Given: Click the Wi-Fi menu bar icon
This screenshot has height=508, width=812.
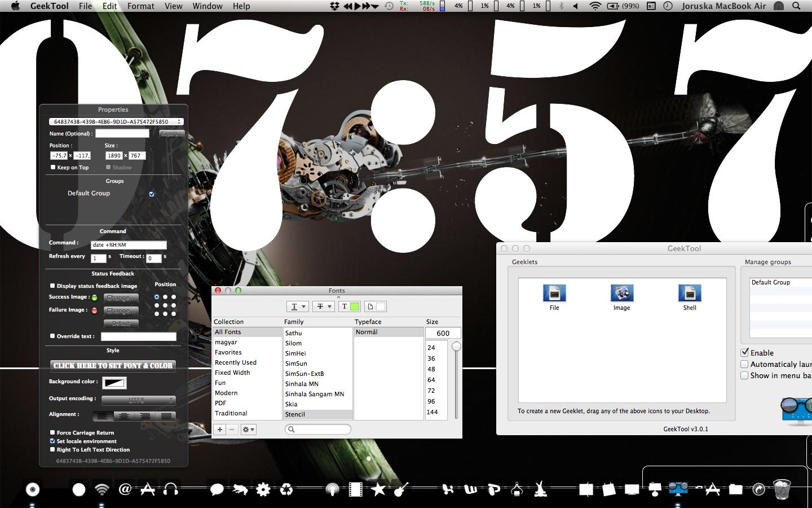Looking at the screenshot, I should pos(595,6).
